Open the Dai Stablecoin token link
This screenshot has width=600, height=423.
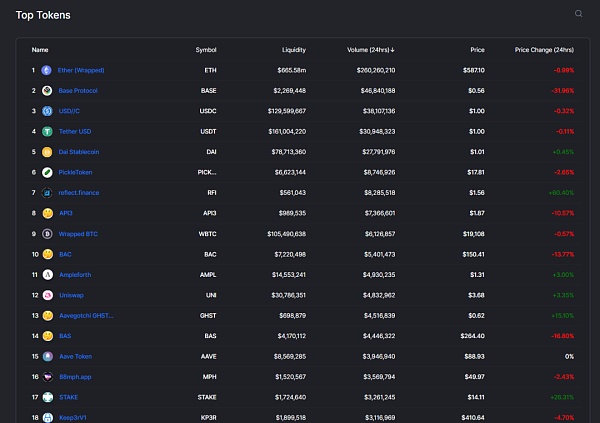(x=79, y=152)
